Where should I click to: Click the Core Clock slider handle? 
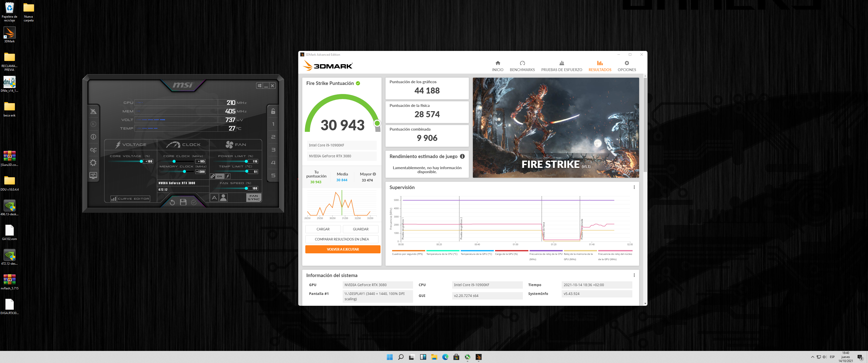point(174,161)
